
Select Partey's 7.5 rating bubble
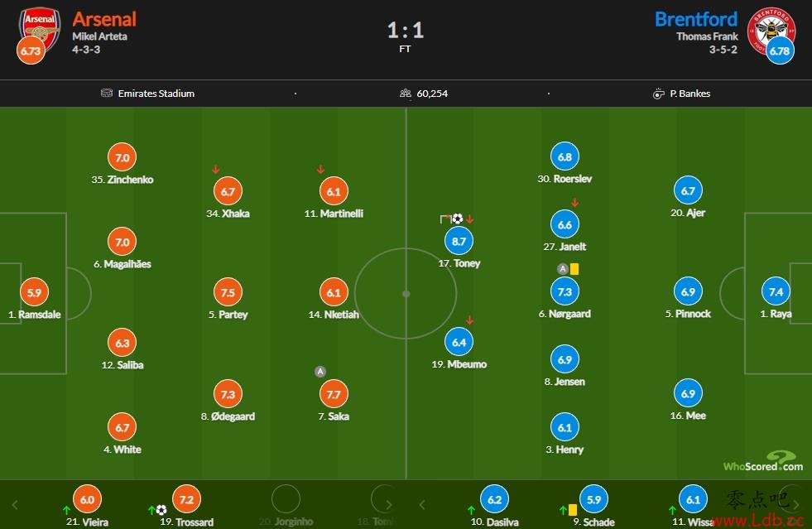[228, 293]
